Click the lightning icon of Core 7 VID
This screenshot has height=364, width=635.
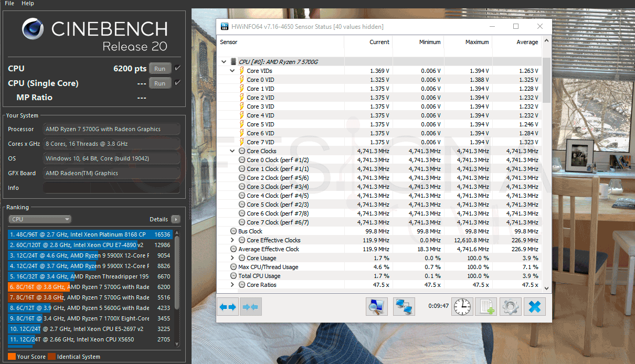click(x=242, y=142)
